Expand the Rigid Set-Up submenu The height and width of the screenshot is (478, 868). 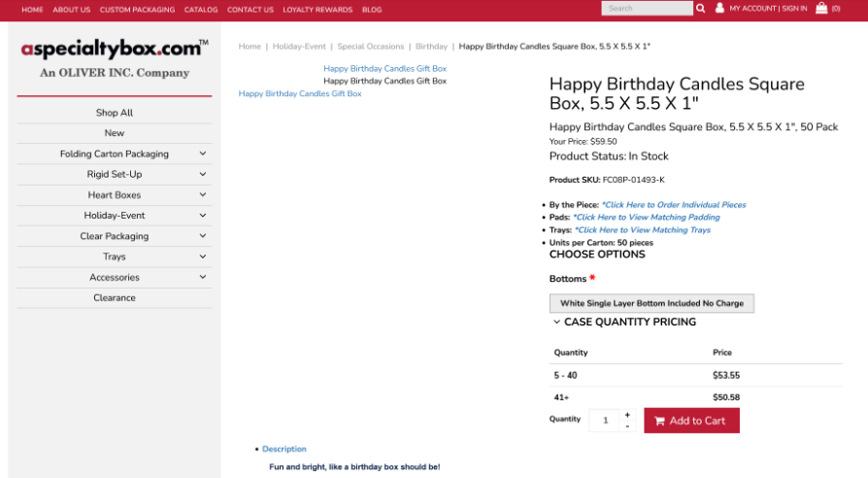pyautogui.click(x=203, y=174)
